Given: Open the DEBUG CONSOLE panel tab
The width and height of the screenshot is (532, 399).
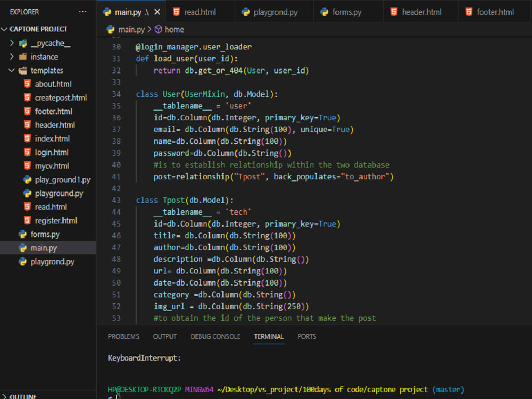Looking at the screenshot, I should [x=215, y=336].
